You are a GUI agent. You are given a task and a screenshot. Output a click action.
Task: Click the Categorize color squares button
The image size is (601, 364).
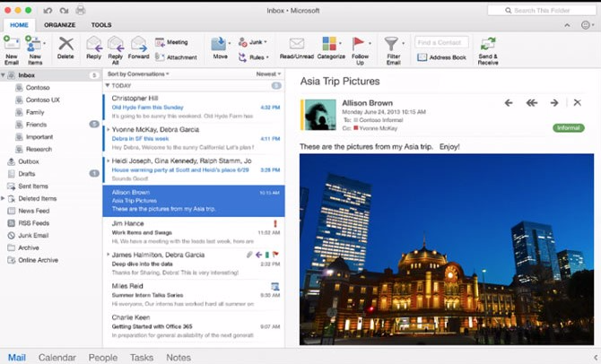(330, 45)
